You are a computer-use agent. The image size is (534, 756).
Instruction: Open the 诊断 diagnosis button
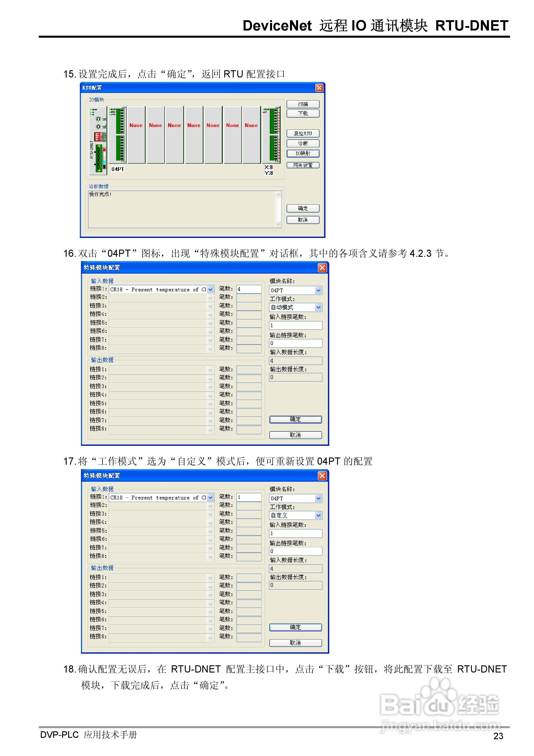point(303,143)
